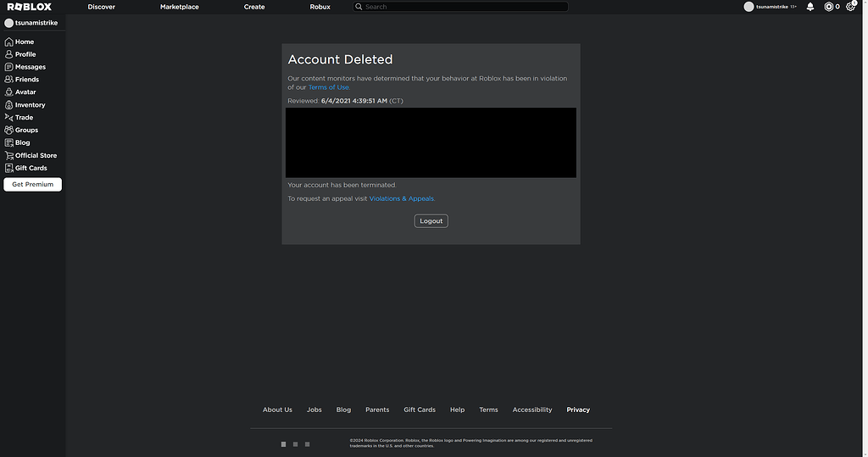Open Profile using its sidebar person icon
868x457 pixels.
[8, 54]
